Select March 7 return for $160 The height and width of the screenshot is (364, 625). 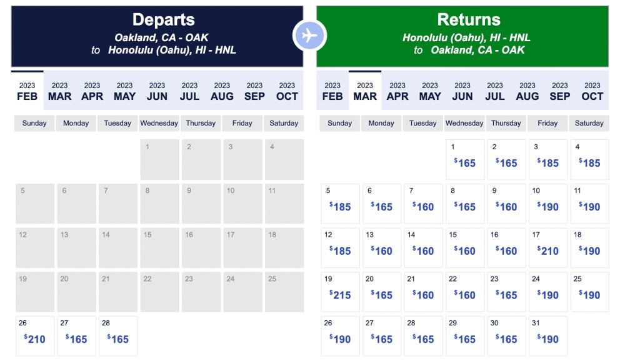pos(423,204)
